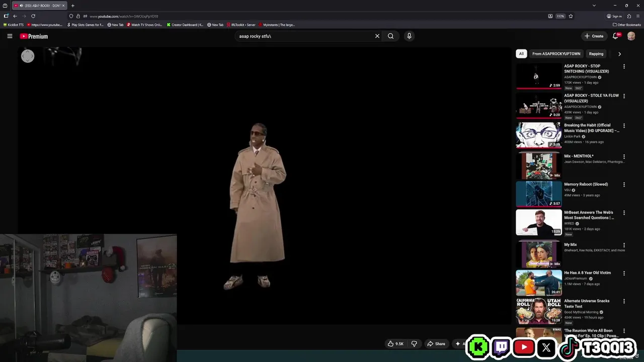Reset the 110% zoom level indicator
644x362 pixels.
[x=560, y=16]
